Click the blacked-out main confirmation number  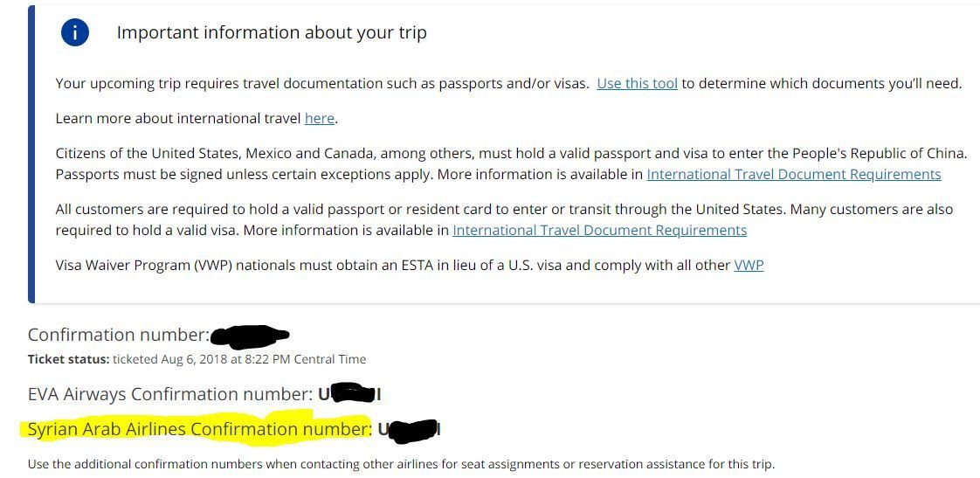pyautogui.click(x=250, y=335)
